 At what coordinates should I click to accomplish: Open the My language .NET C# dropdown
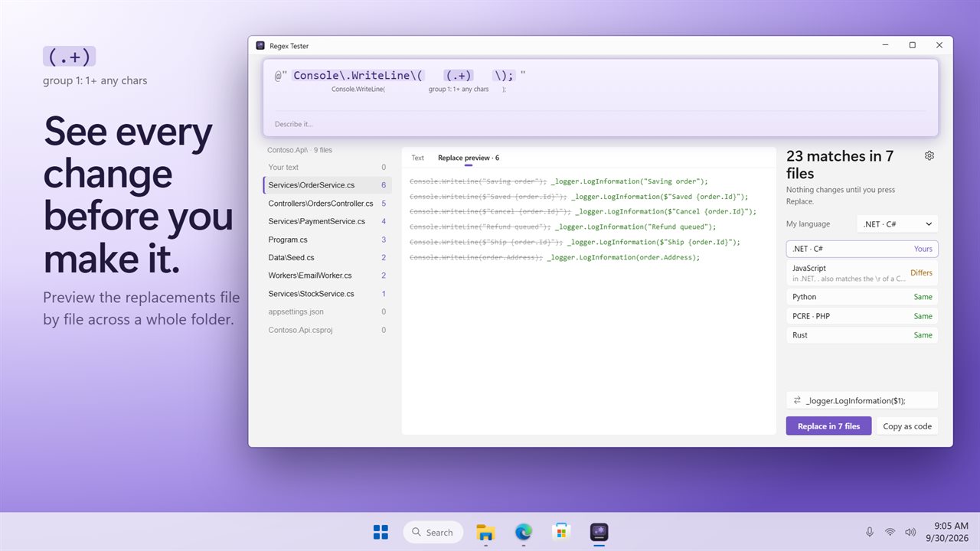[897, 224]
